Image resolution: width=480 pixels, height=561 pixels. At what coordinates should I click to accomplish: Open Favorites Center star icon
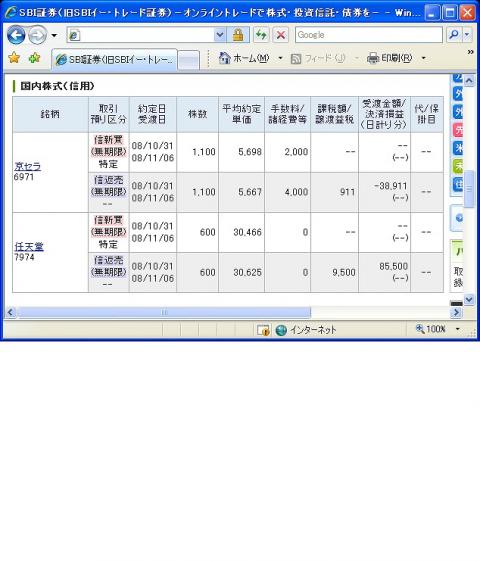[14, 58]
